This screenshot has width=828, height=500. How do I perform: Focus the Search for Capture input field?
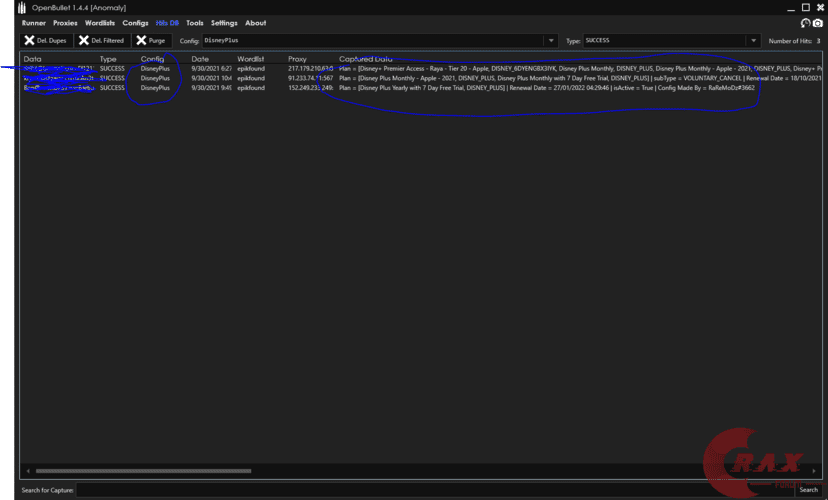(x=435, y=490)
